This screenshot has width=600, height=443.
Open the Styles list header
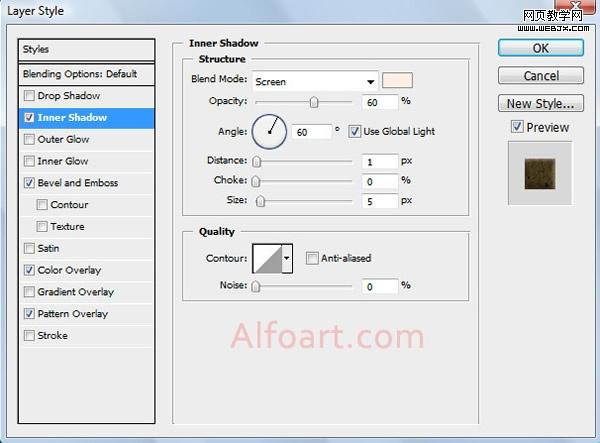[x=87, y=49]
